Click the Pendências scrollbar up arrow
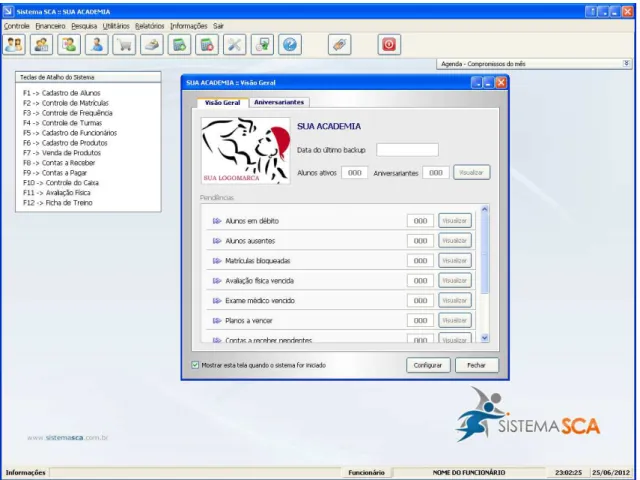 pos(484,209)
